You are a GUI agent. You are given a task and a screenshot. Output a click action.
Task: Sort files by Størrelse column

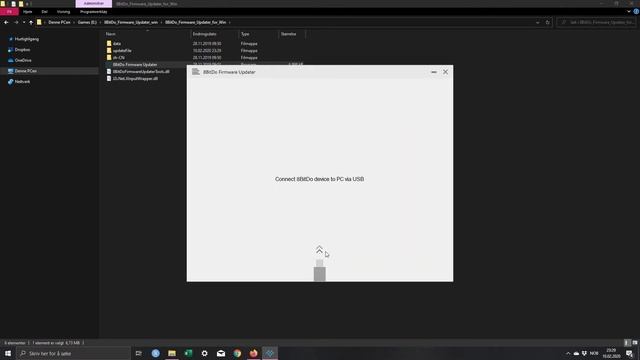[x=289, y=34]
